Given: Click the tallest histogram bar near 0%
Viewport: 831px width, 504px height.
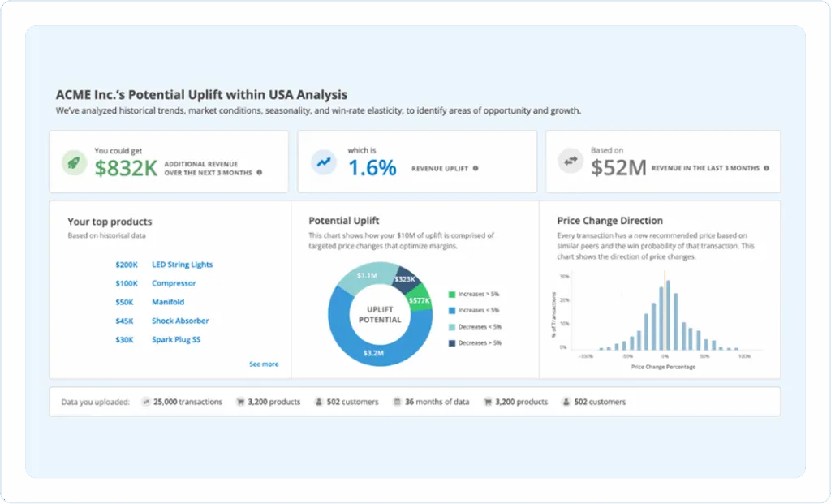Looking at the screenshot, I should 668,315.
